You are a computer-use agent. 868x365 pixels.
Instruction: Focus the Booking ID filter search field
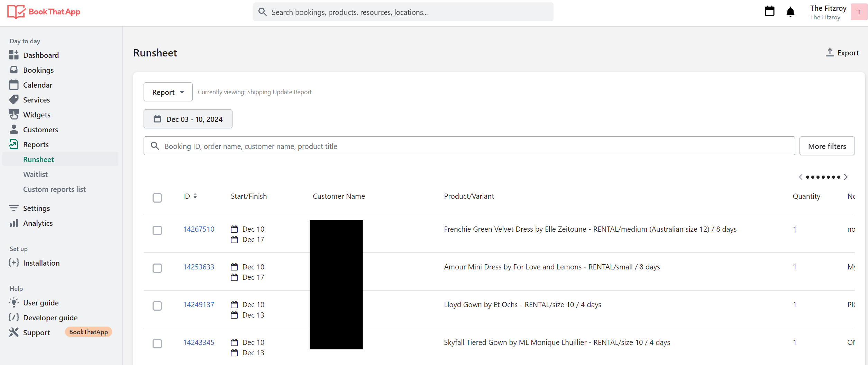point(469,146)
